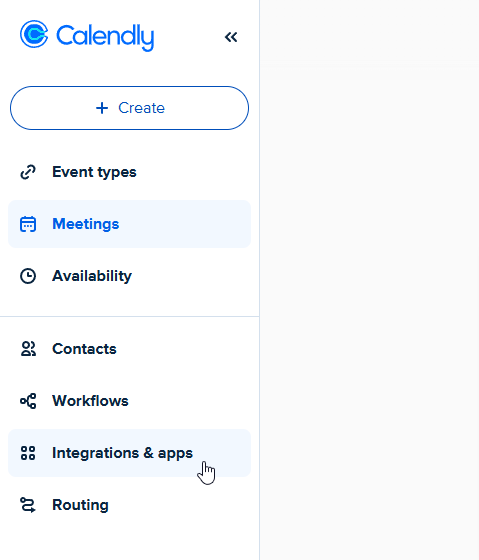Click the Calendly wordmark text
The height and width of the screenshot is (560, 479).
105,37
